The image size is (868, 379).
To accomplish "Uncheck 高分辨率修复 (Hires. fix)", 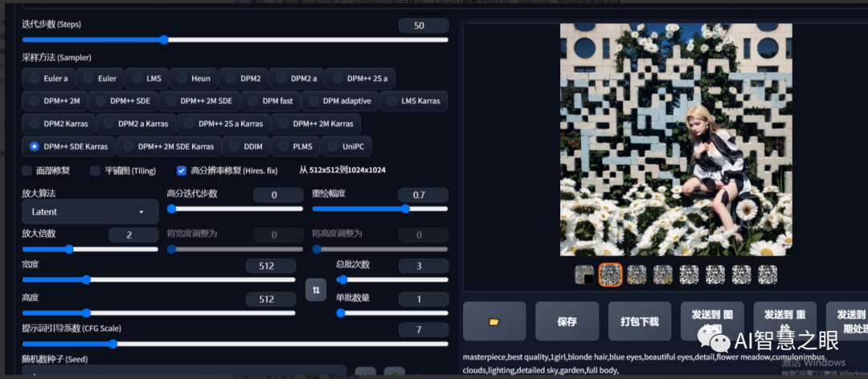I will point(182,170).
